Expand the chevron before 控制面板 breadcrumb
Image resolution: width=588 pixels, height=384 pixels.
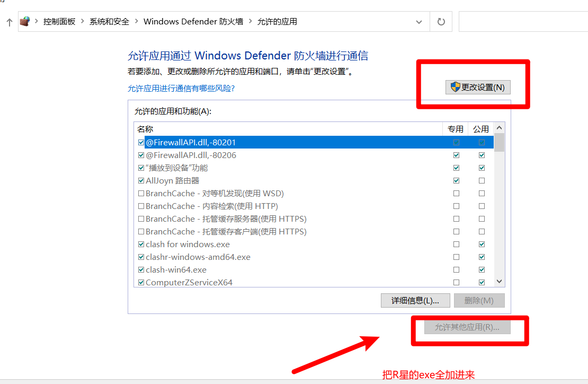37,21
